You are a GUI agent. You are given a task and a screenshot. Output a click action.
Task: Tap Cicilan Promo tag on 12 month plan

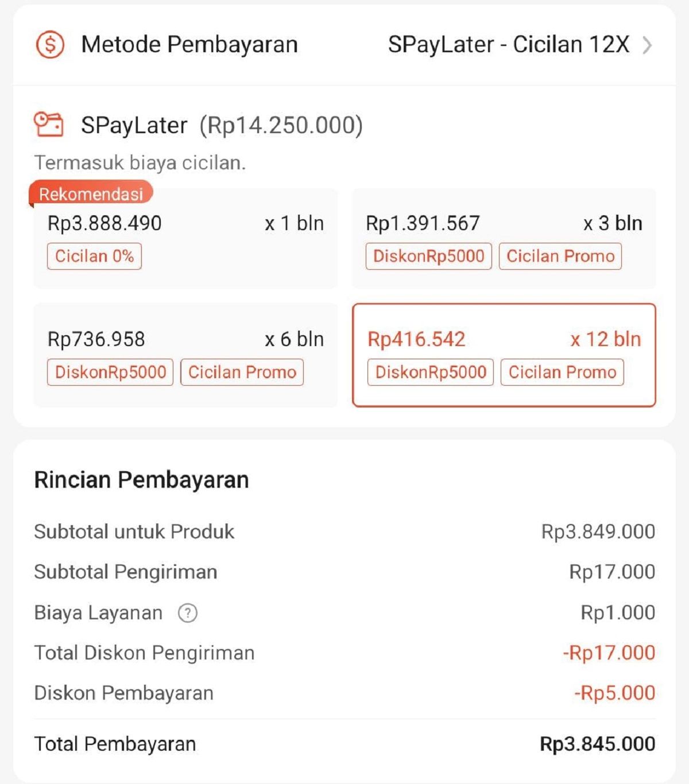pyautogui.click(x=562, y=372)
